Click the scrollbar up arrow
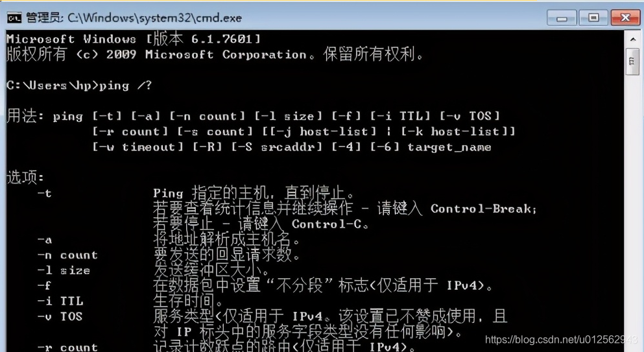 click(633, 40)
